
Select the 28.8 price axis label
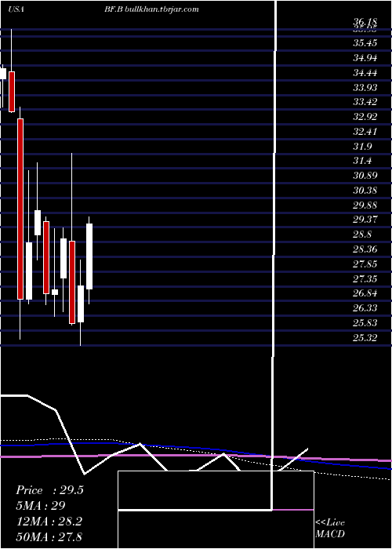point(362,235)
